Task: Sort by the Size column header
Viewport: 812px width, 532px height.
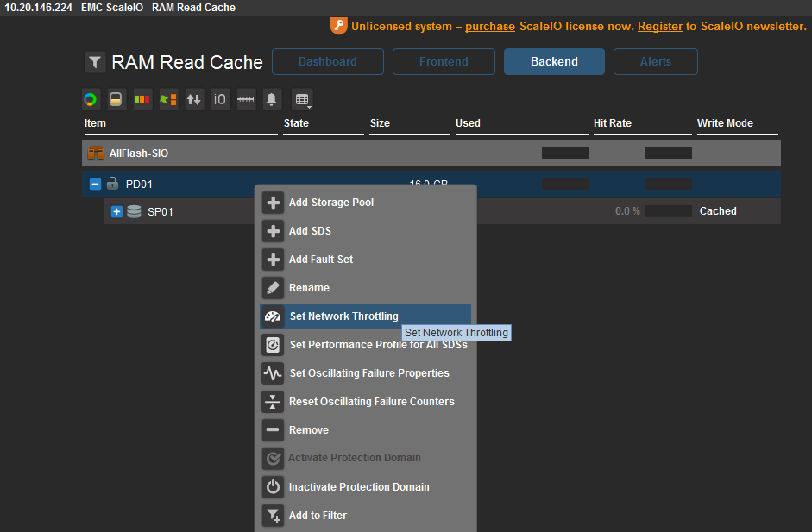Action: click(x=380, y=123)
